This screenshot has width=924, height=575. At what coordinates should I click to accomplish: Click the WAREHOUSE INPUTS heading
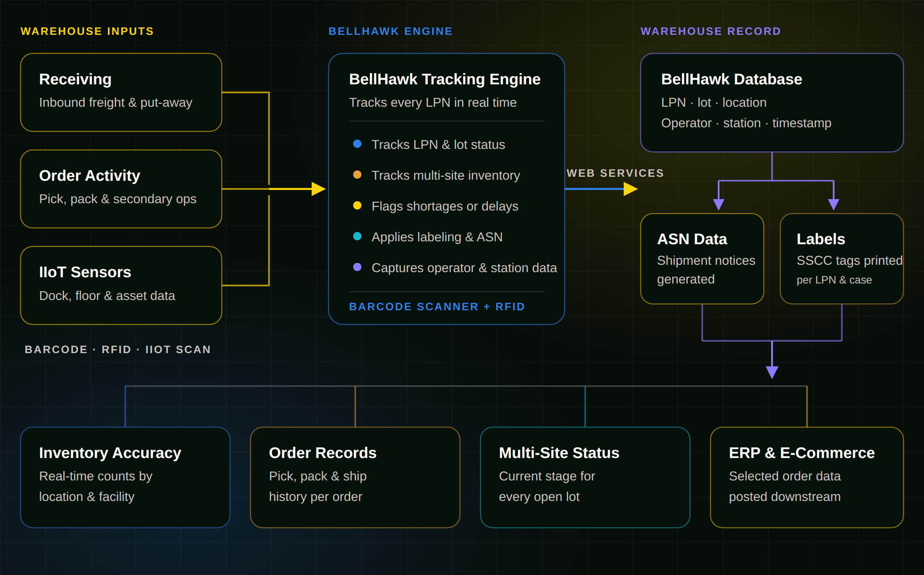click(87, 31)
